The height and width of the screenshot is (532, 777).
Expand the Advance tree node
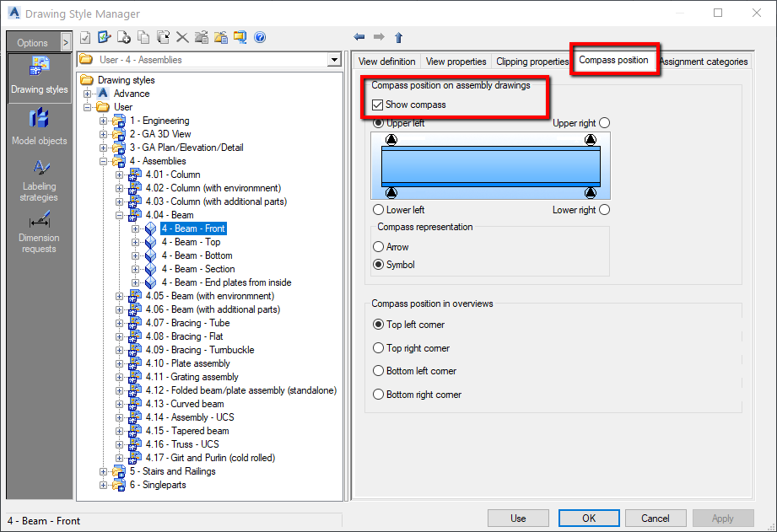coord(87,94)
